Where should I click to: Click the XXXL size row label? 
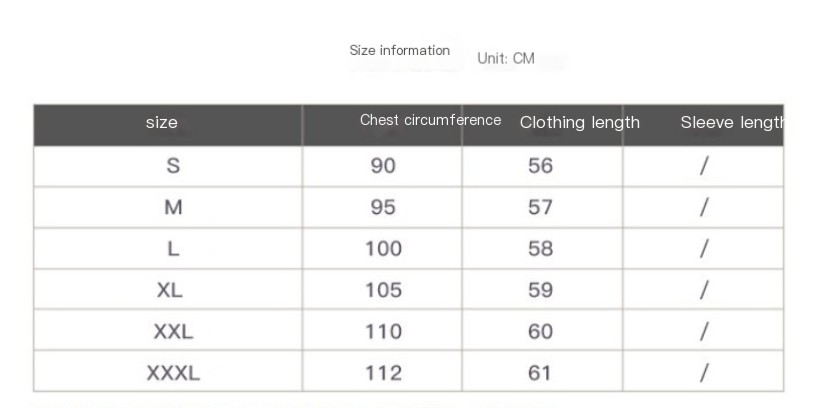173,373
